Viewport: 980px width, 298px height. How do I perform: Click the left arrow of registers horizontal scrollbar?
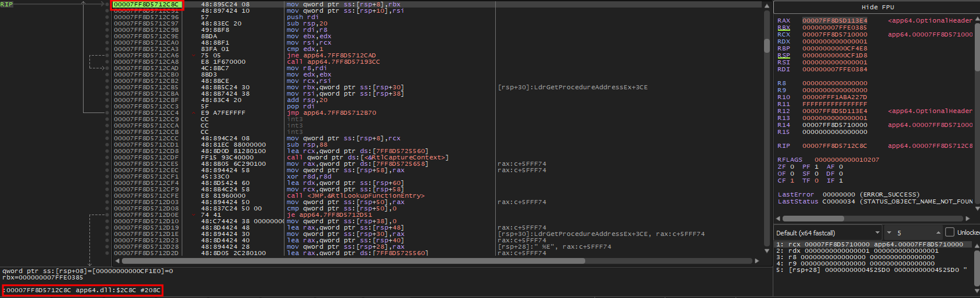(778, 219)
